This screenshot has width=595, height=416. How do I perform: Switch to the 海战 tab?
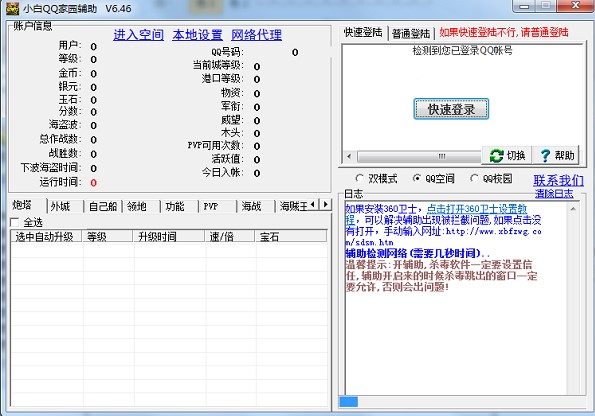(252, 206)
